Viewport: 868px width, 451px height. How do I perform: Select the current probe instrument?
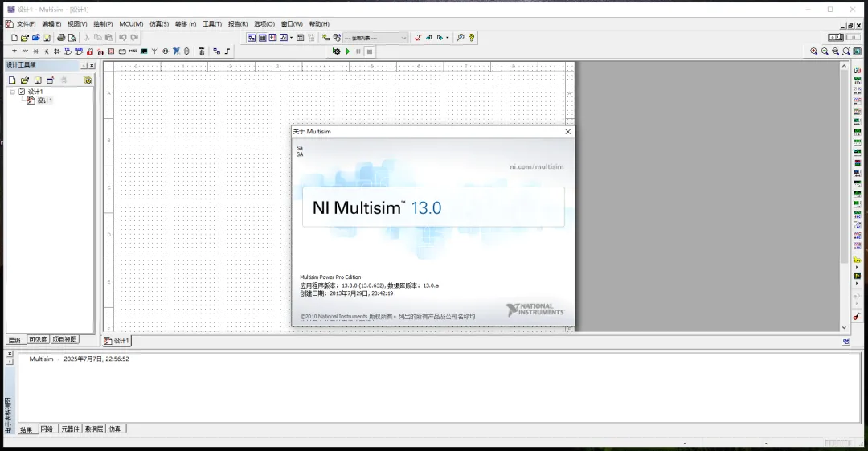pyautogui.click(x=857, y=317)
